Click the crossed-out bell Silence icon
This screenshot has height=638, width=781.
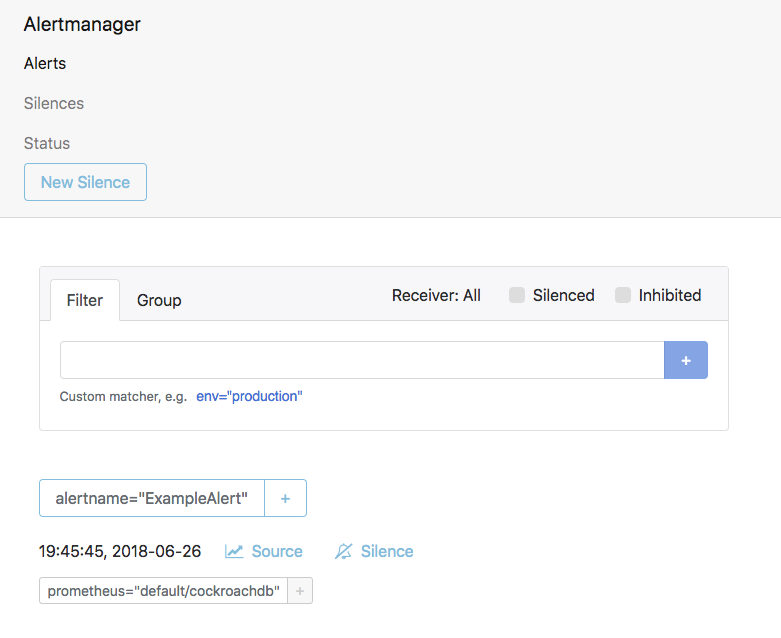tap(344, 551)
